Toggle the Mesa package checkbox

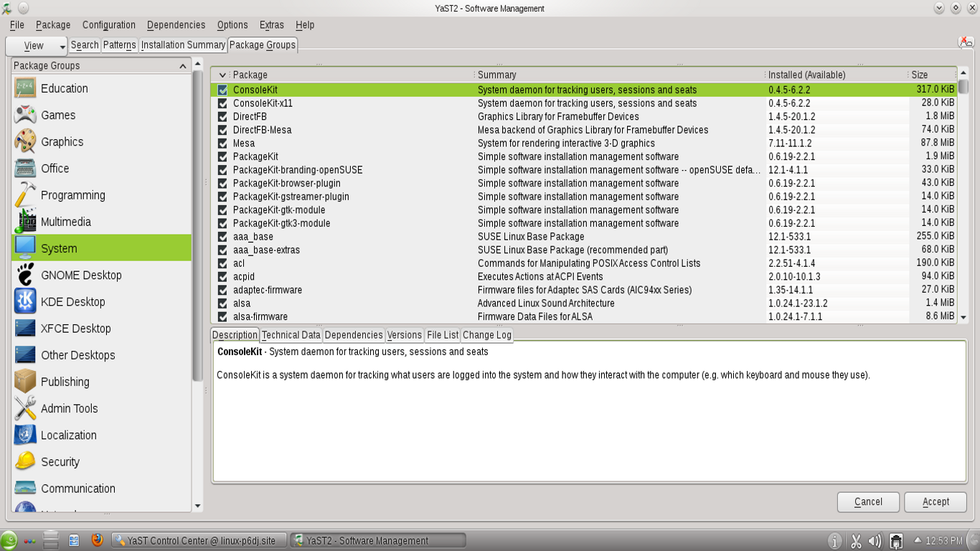(x=222, y=143)
